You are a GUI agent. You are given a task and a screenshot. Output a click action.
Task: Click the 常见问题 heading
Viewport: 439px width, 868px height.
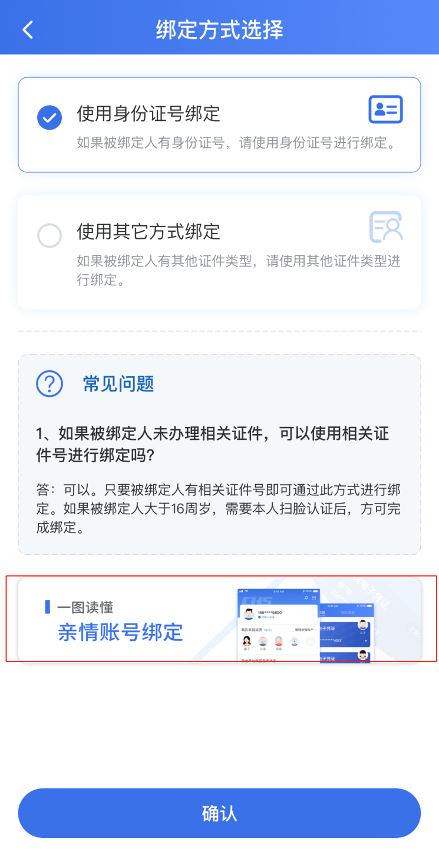[118, 384]
